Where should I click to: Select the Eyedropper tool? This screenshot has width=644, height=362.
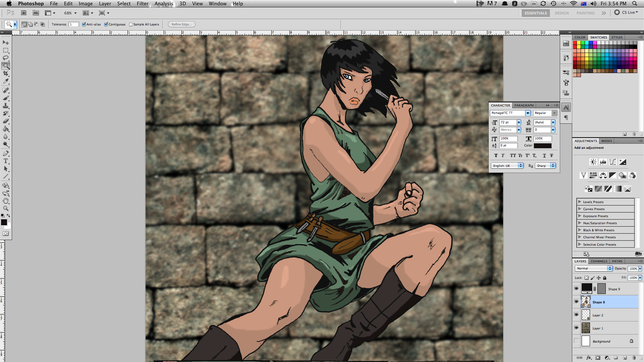[6, 81]
